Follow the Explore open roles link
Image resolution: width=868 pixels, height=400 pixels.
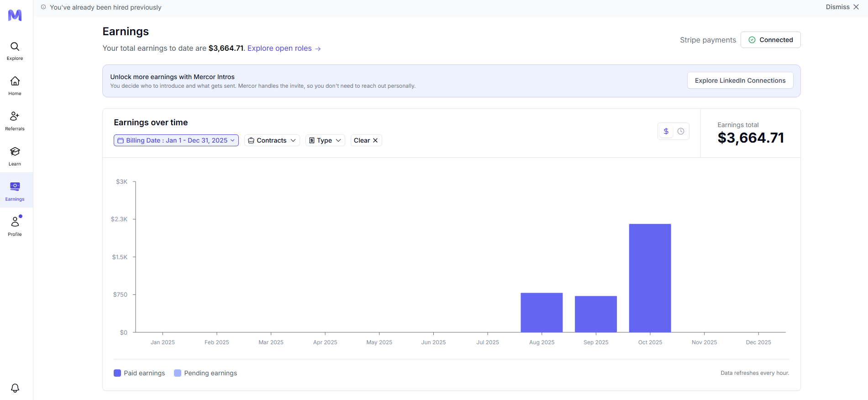[x=284, y=48]
